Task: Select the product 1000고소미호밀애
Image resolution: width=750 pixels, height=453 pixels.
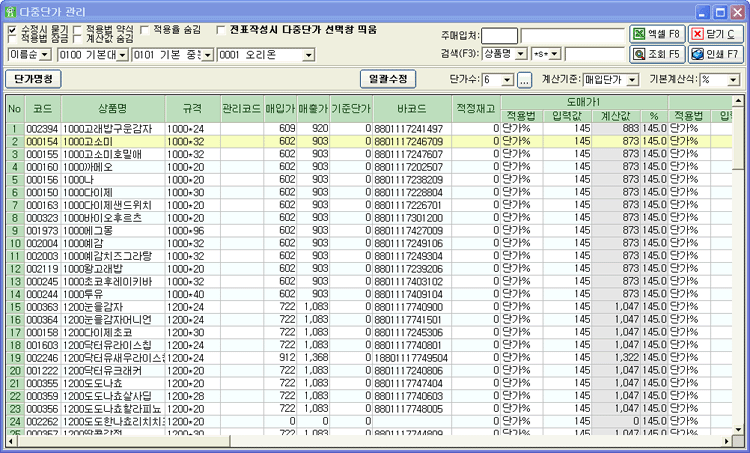Action: 113,155
